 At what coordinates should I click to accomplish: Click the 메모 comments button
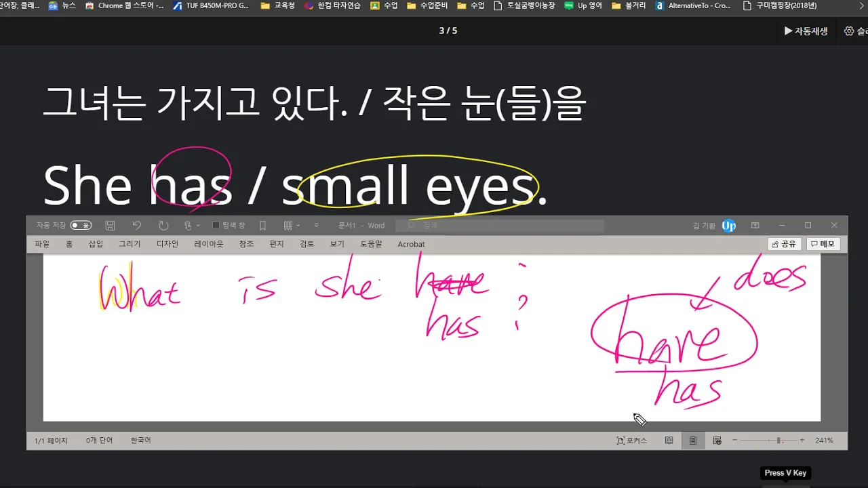tap(823, 244)
